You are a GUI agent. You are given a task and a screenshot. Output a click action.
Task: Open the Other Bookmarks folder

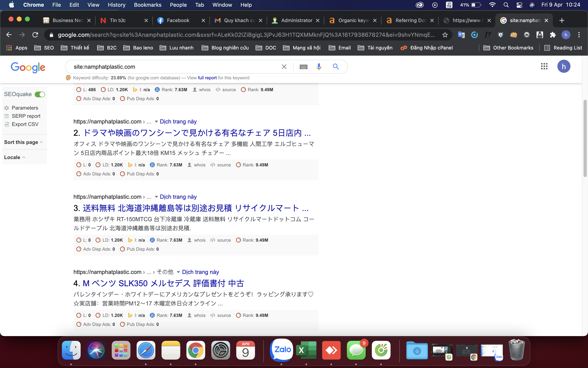[x=508, y=48]
